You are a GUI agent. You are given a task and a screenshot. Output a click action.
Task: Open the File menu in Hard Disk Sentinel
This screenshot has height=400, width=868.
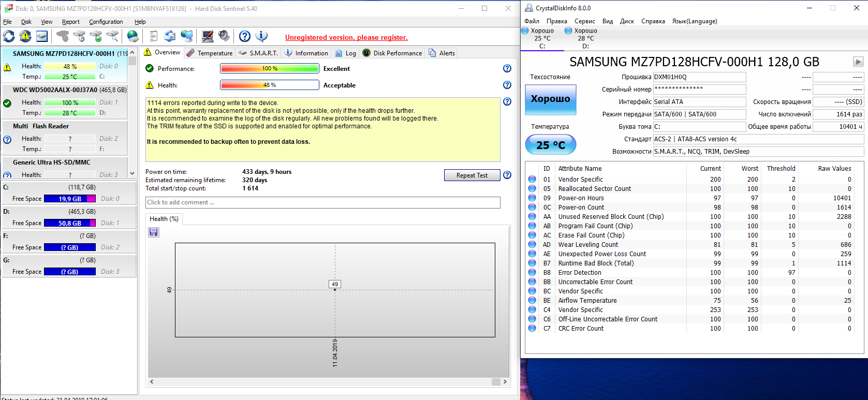tap(7, 22)
